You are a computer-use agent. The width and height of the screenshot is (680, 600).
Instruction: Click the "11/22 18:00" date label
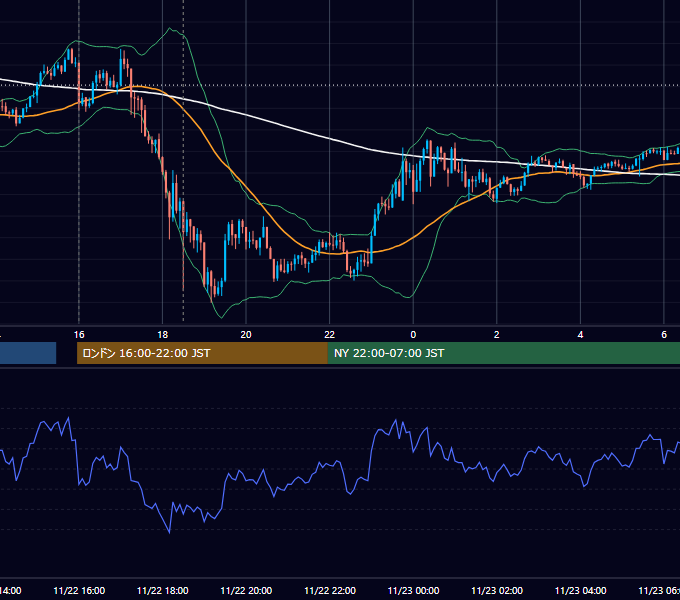[163, 590]
